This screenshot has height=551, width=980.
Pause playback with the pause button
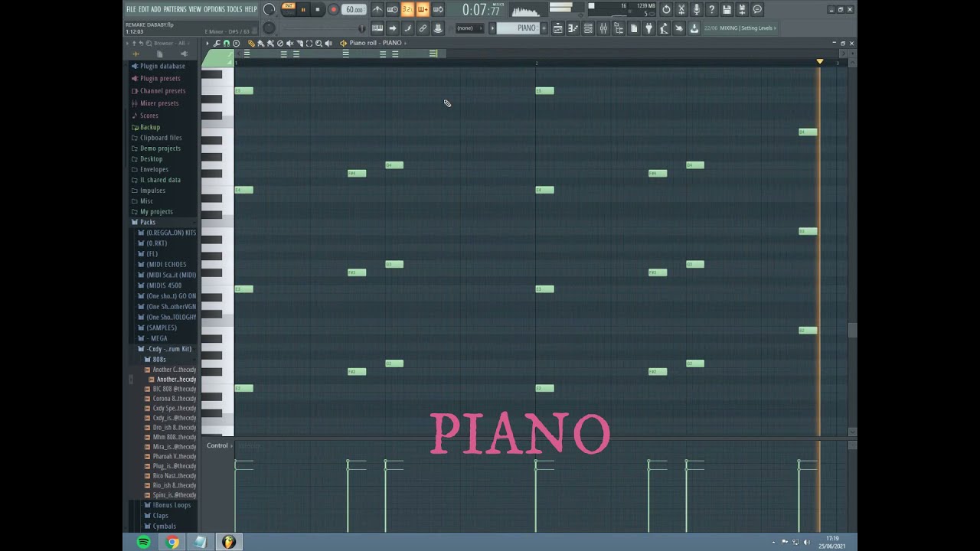[x=303, y=9]
